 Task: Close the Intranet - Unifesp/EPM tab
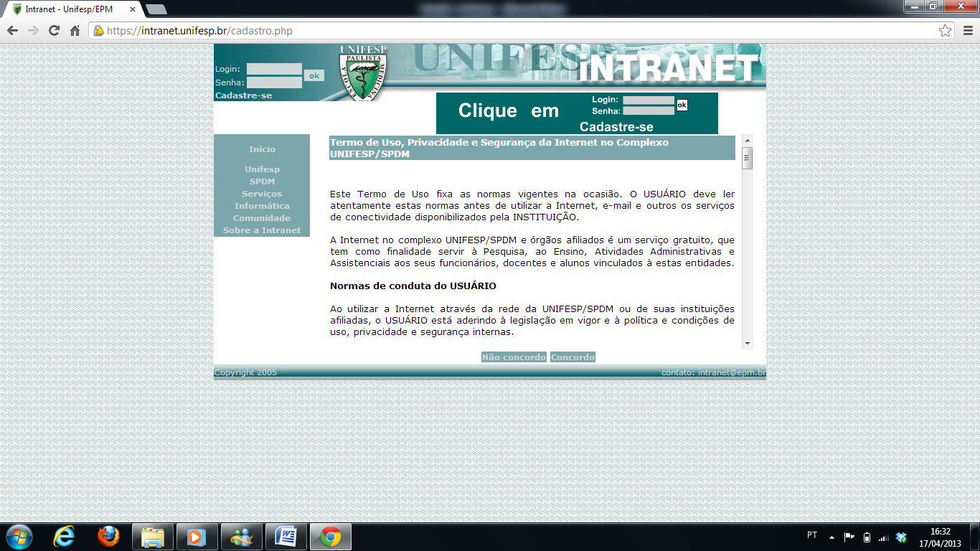(x=133, y=9)
